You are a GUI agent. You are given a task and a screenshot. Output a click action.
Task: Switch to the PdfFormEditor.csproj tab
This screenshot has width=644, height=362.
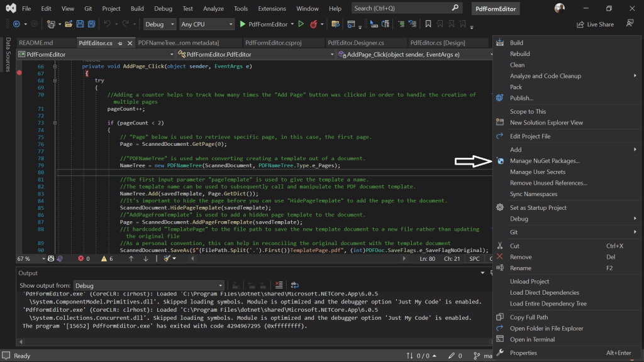273,43
